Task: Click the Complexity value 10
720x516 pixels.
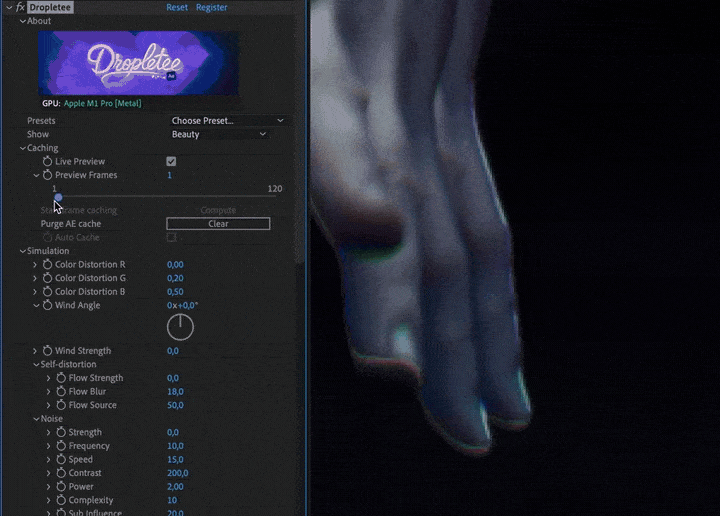Action: tap(172, 500)
